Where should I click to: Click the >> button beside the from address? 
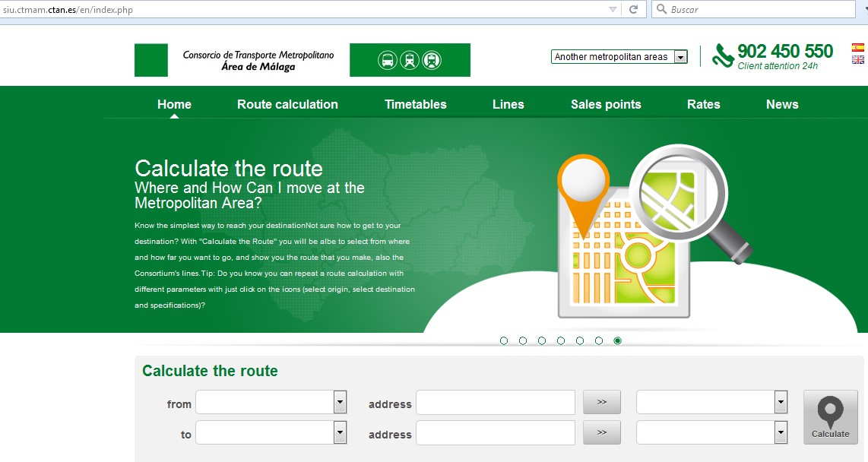pos(601,402)
